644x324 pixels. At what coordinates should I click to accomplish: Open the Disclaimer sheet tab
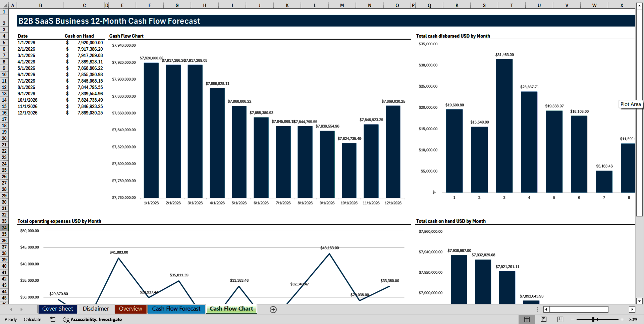[x=96, y=309]
